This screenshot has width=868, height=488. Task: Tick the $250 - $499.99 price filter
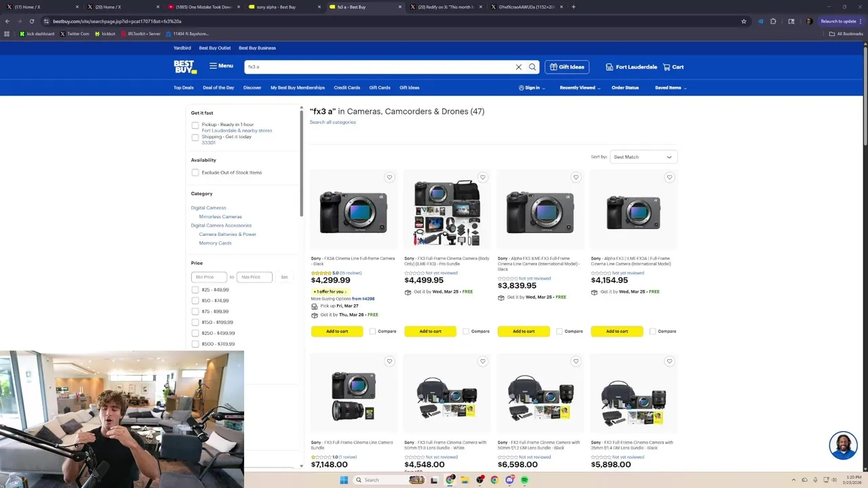[195, 333]
